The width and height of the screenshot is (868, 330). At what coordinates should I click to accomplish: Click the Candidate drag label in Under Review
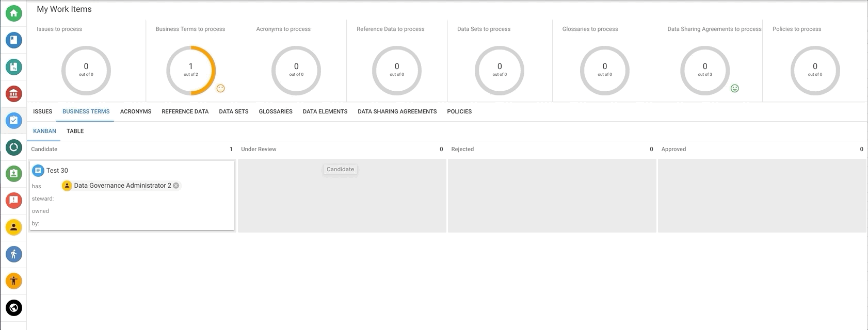click(x=341, y=169)
